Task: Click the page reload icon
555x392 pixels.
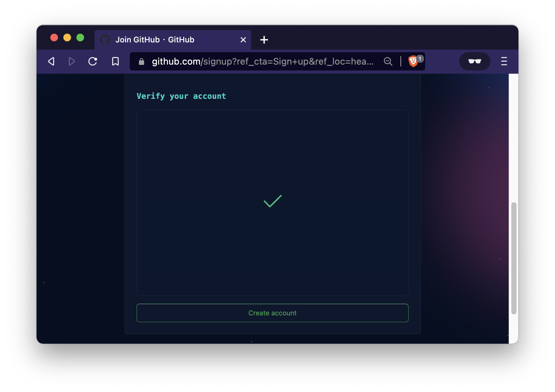Action: [93, 61]
